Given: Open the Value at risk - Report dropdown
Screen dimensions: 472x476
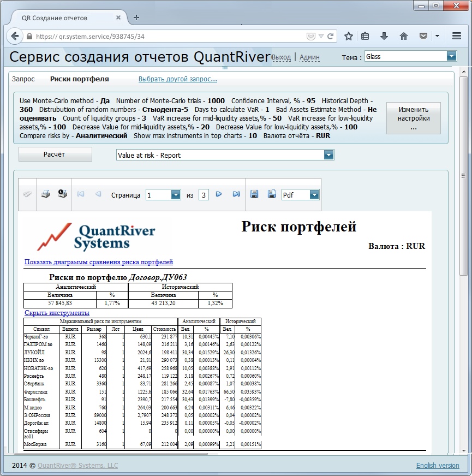Looking at the screenshot, I should coord(328,155).
